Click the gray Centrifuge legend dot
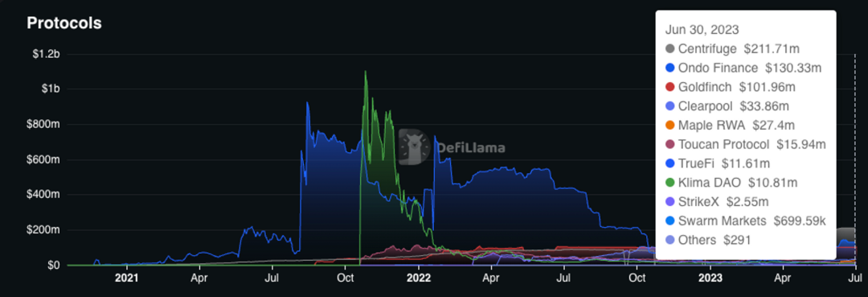 pos(670,49)
